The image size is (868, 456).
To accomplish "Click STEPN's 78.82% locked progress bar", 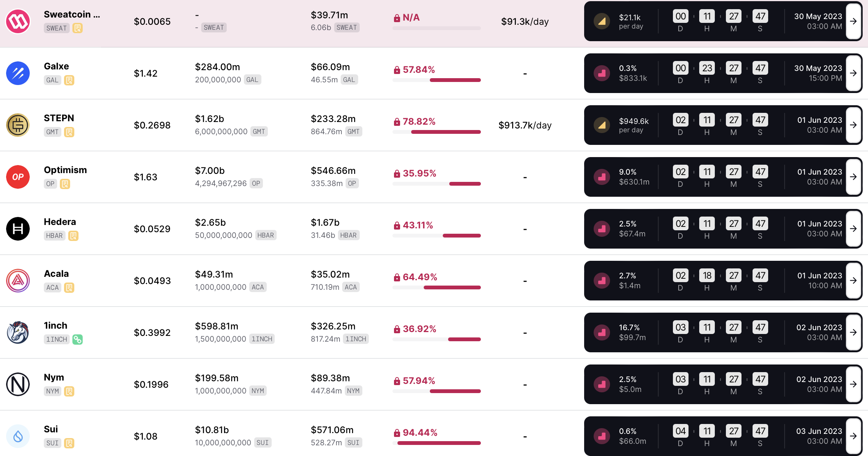I will coord(437,132).
